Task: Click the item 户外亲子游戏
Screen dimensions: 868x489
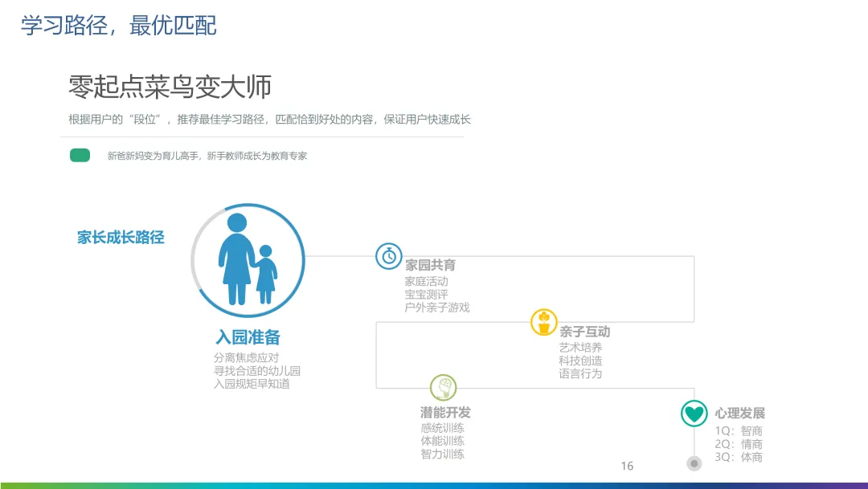Action: click(436, 308)
